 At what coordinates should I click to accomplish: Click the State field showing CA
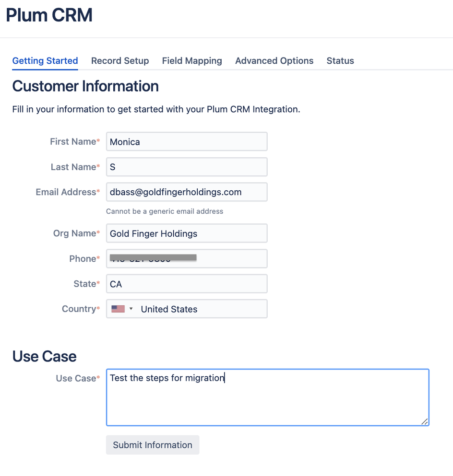187,284
